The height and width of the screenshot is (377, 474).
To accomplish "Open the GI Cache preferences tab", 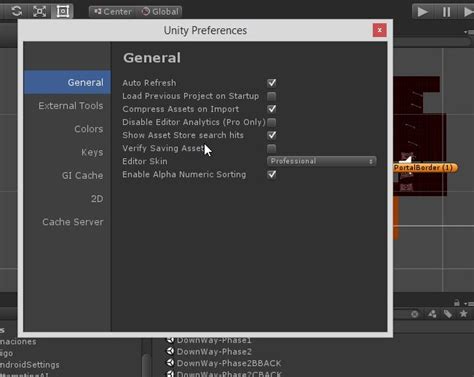I will (82, 175).
